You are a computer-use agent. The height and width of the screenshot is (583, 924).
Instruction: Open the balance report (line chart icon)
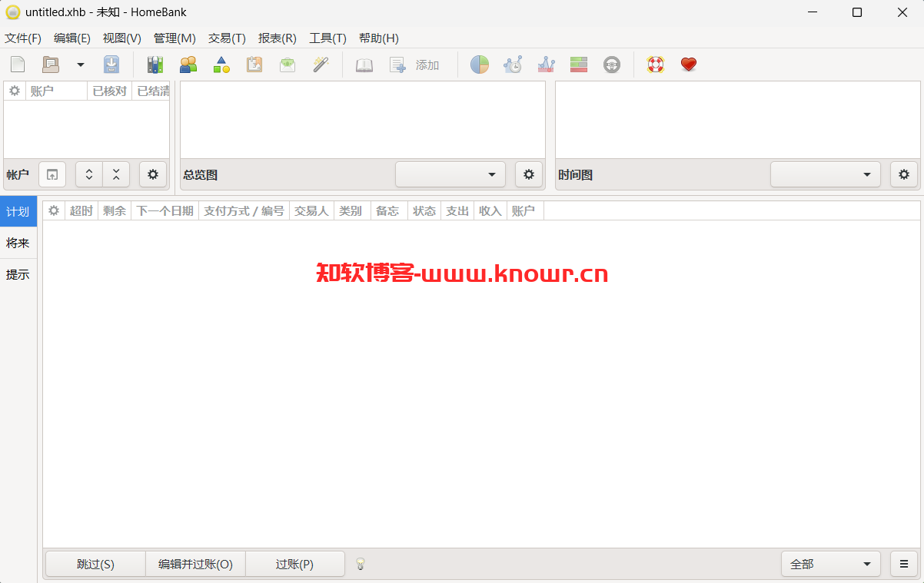546,65
